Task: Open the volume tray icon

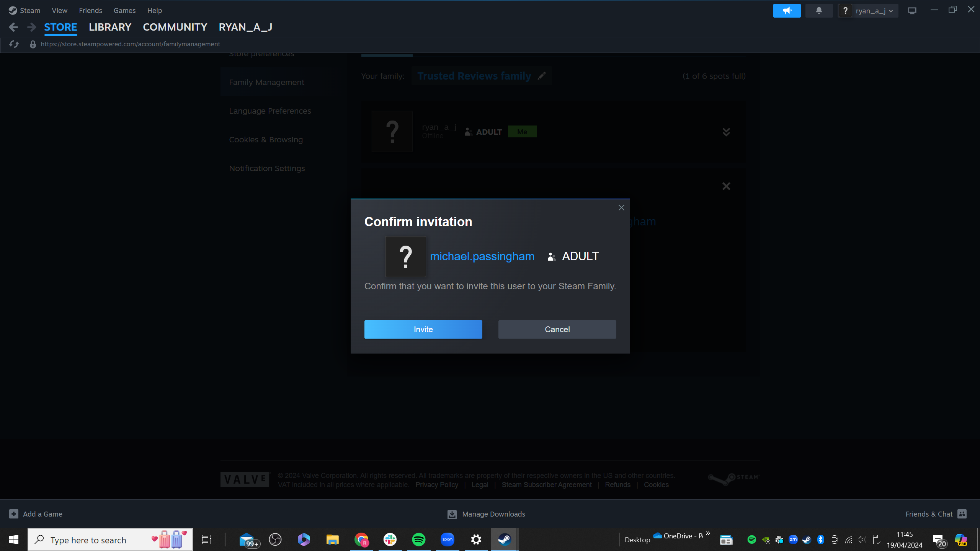Action: coord(862,540)
